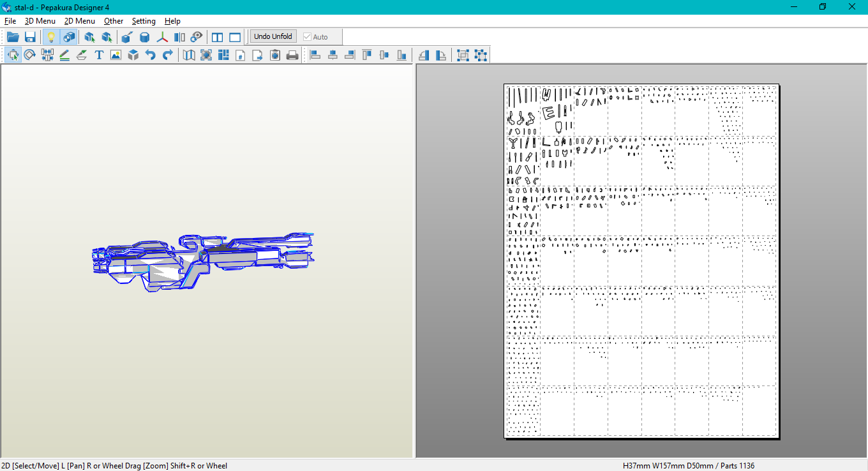Click the blue cylinder toolbar icon
868x471 pixels.
click(x=145, y=37)
